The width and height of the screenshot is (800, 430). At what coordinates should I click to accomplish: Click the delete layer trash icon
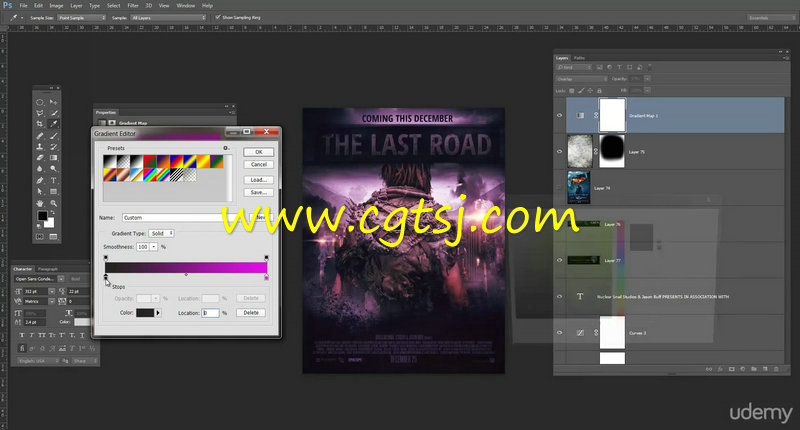tap(777, 369)
